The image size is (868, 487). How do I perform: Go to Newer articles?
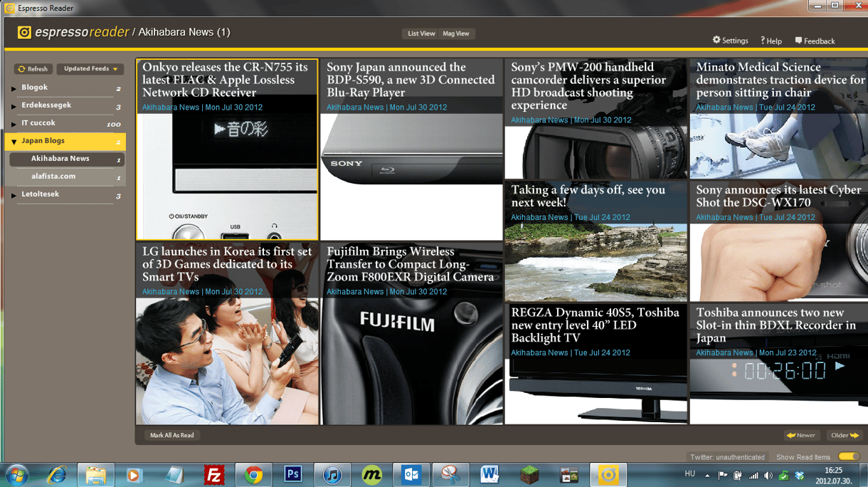pos(801,435)
